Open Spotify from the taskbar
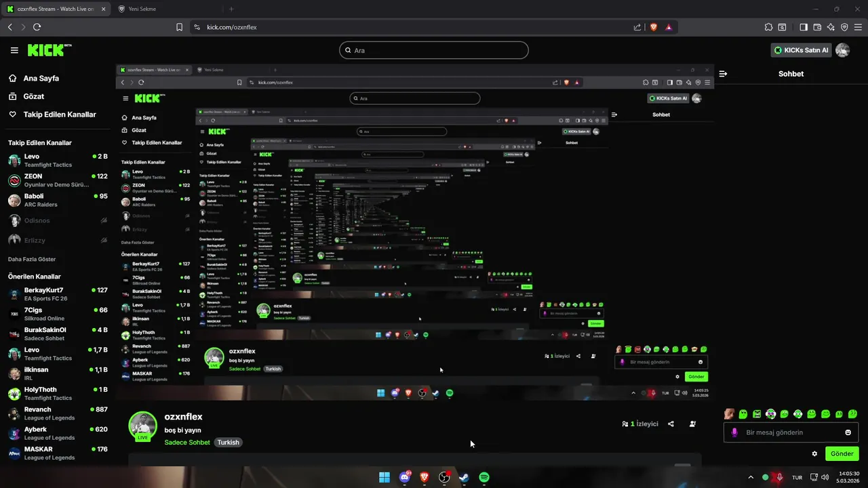 tap(484, 477)
